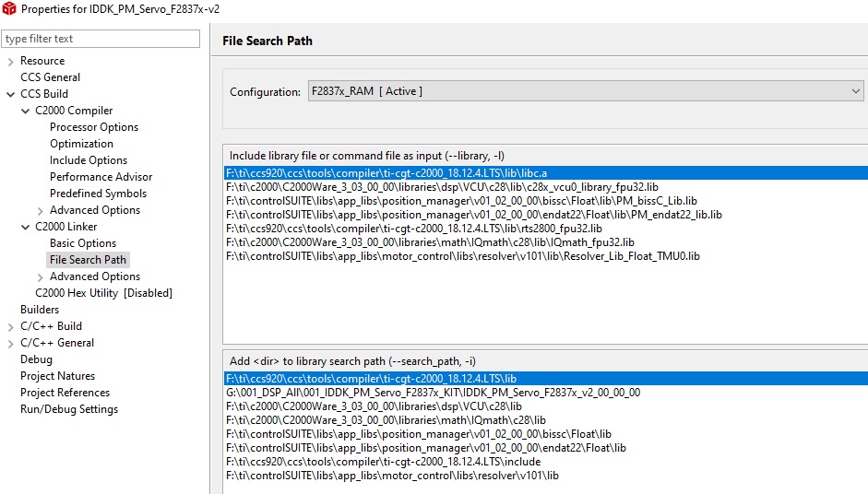The width and height of the screenshot is (868, 494).
Task: Expand the C/C++ Build node
Action: click(10, 327)
